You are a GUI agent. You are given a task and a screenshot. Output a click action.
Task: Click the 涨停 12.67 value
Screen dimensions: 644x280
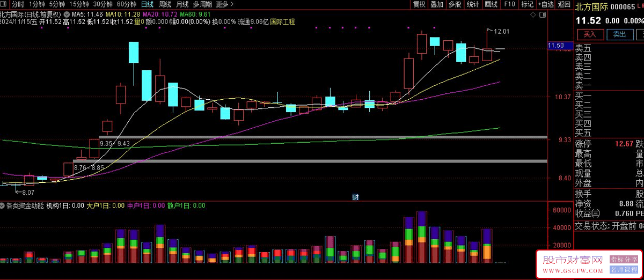pos(625,144)
